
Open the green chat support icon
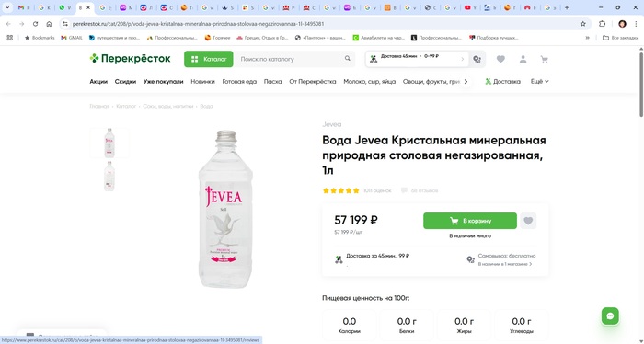pos(610,315)
